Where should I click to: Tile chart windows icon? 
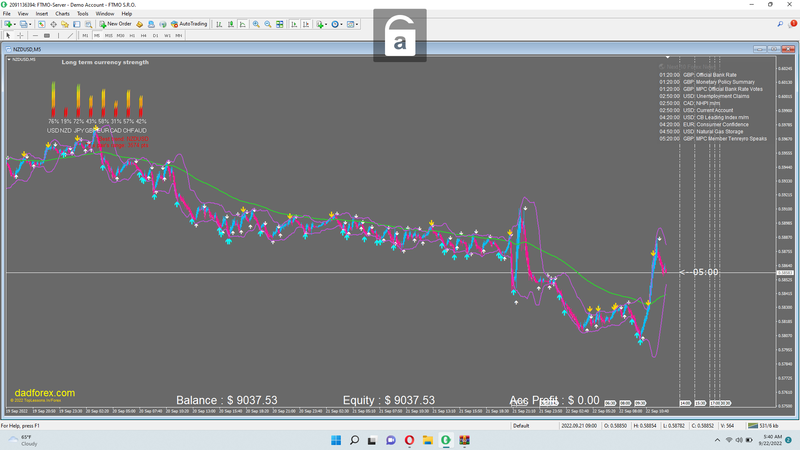pos(280,24)
